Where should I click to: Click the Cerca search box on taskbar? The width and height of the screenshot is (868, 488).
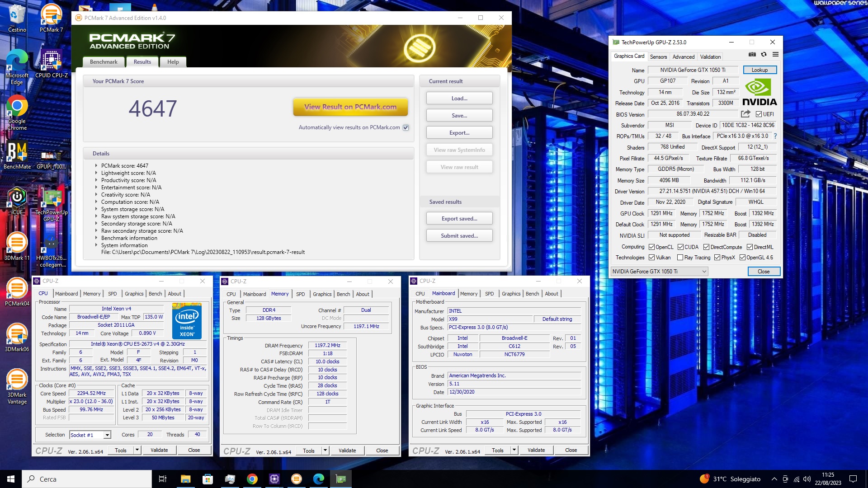click(x=87, y=479)
